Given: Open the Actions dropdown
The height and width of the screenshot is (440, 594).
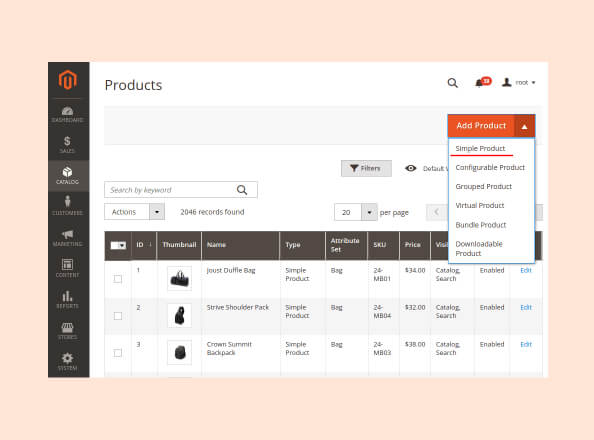Looking at the screenshot, I should point(134,212).
